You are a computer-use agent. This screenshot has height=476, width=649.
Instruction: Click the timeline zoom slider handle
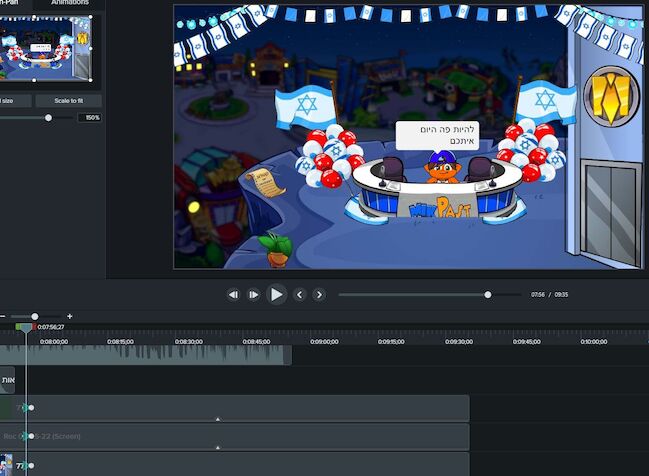[x=35, y=316]
